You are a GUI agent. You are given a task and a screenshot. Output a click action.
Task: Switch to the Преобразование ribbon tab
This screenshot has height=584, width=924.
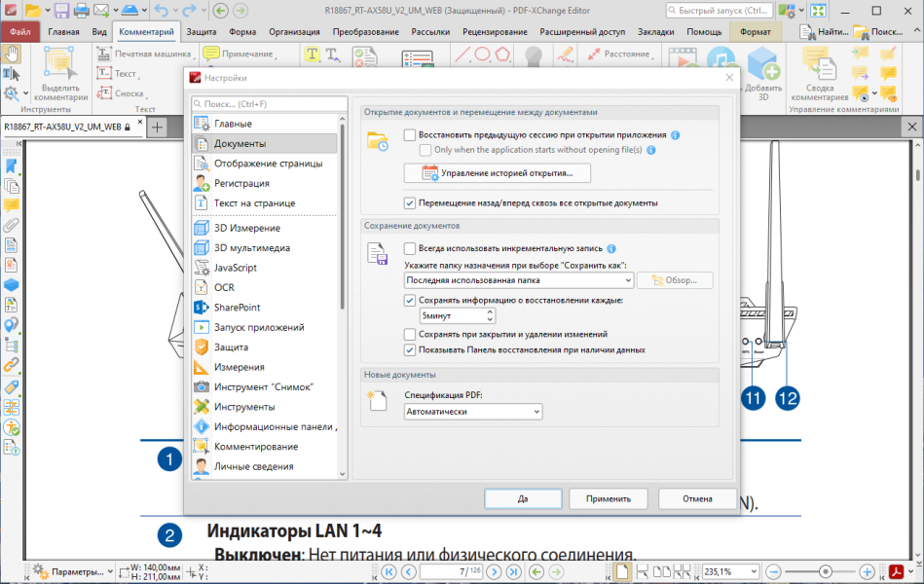pos(365,32)
